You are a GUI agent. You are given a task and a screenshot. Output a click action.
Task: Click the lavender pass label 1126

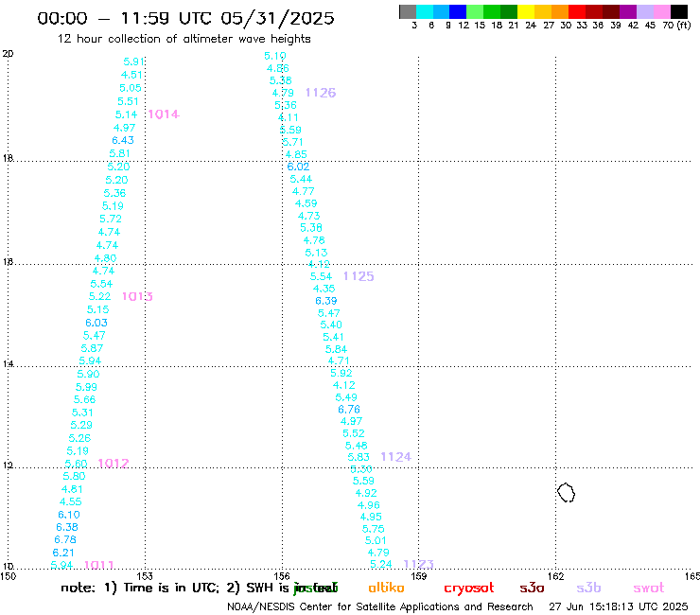[x=321, y=93]
